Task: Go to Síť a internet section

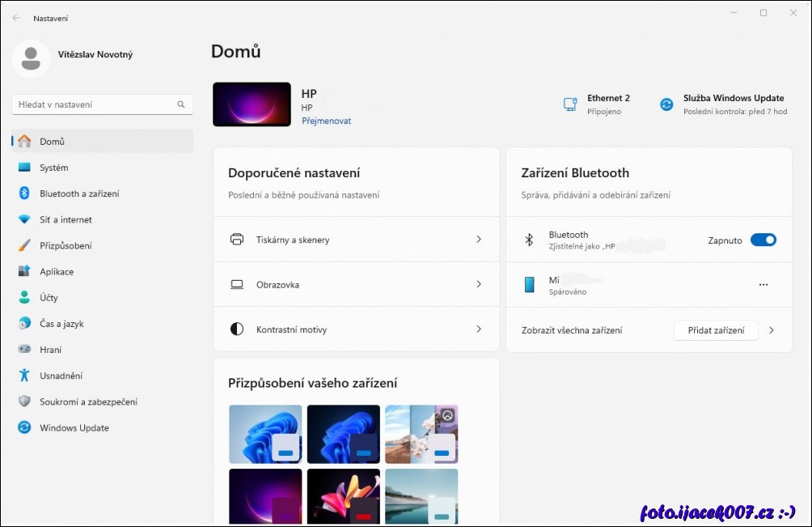Action: (x=66, y=219)
